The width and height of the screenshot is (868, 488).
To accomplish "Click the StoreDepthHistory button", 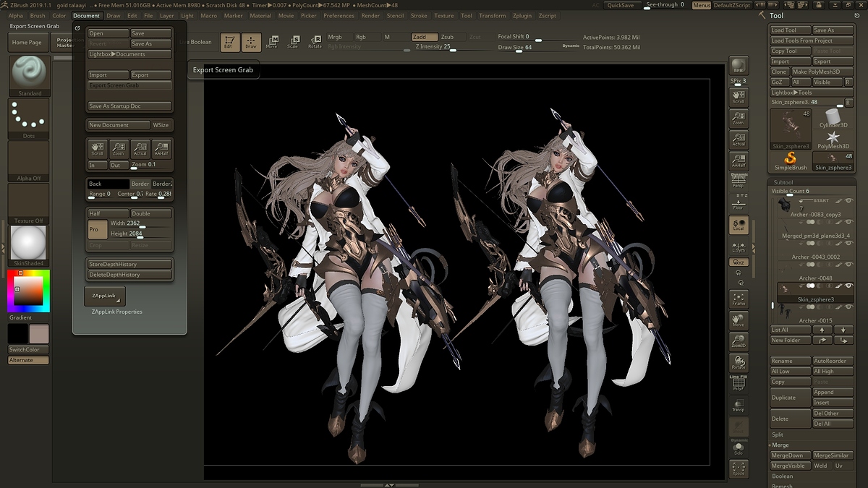I will [x=129, y=264].
